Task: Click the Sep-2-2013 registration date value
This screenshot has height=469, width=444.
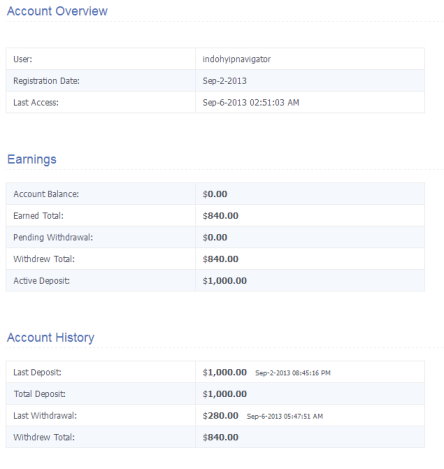Action: point(224,81)
